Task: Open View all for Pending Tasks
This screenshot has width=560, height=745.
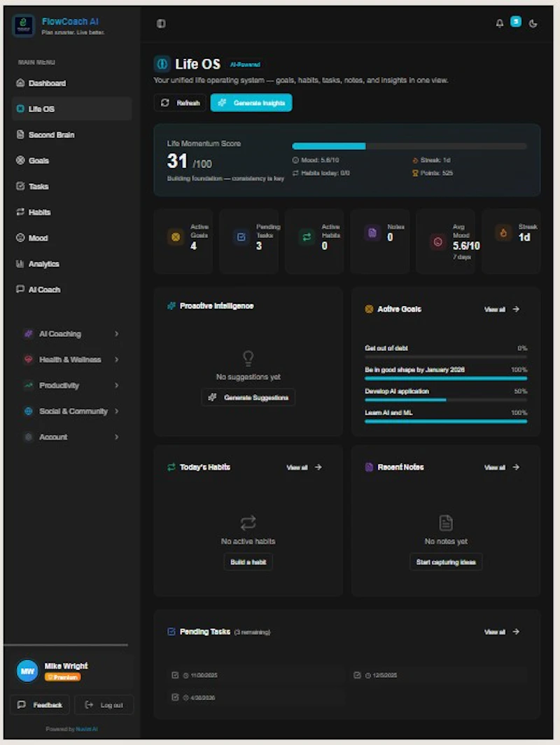Action: (x=502, y=632)
